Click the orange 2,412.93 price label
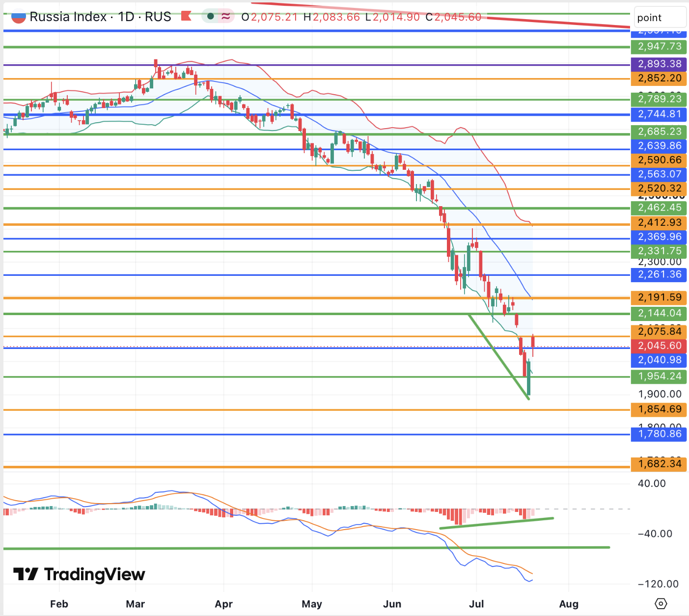The width and height of the screenshot is (689, 616). coord(659,223)
